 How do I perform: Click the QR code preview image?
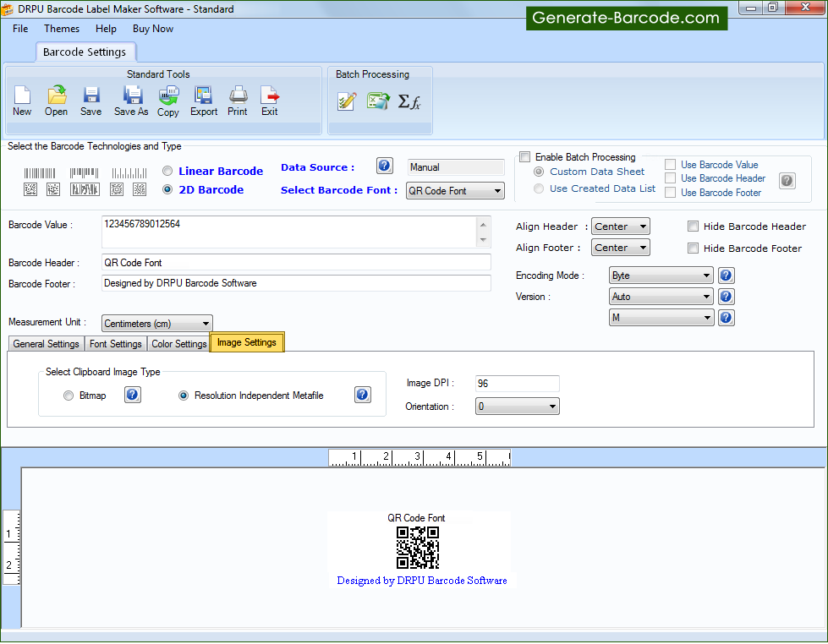point(418,548)
